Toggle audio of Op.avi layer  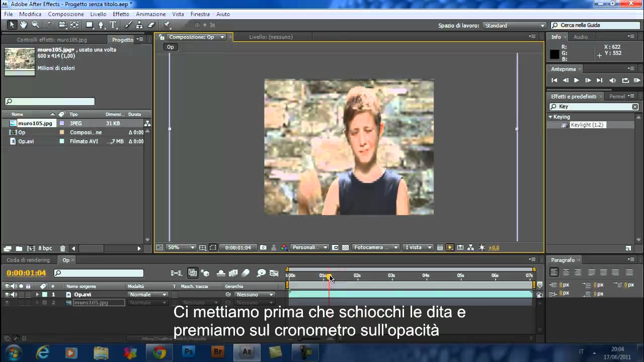[14, 295]
